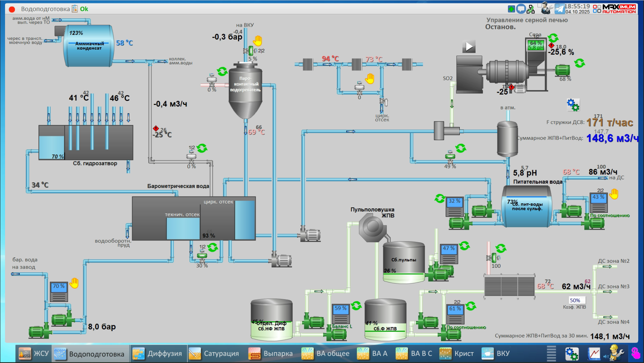
Task: Click the gears icon near sulfur furnace
Action: coord(573,105)
